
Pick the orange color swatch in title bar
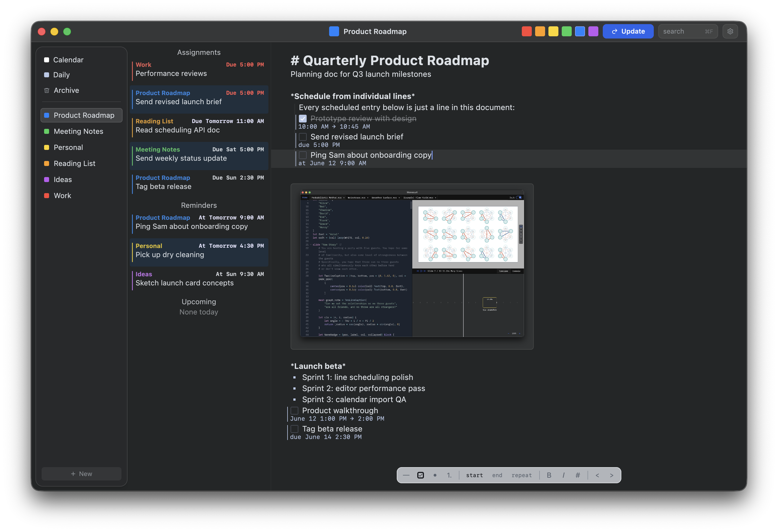[540, 32]
